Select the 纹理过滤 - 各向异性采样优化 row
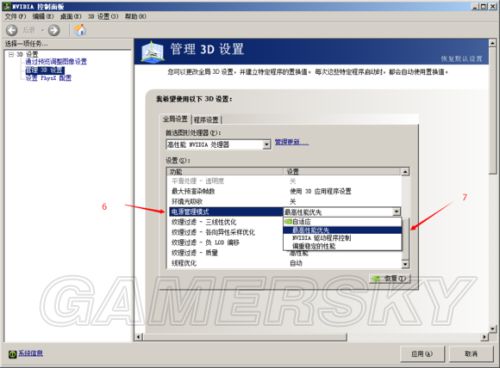The width and height of the screenshot is (500, 368). (x=226, y=232)
